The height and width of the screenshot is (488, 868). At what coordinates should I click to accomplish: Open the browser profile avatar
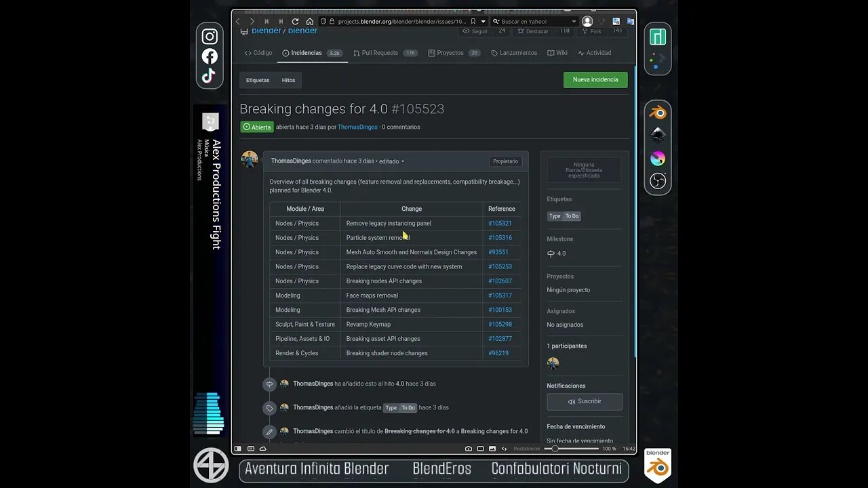pyautogui.click(x=587, y=22)
